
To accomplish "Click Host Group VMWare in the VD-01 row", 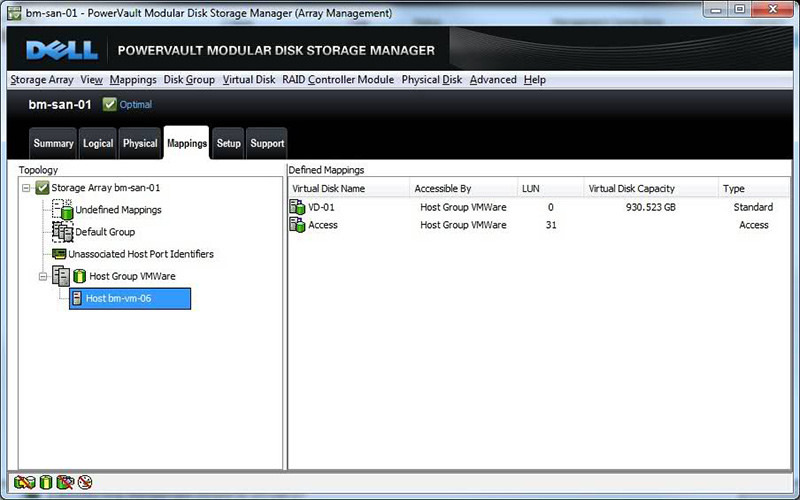I will click(x=463, y=207).
